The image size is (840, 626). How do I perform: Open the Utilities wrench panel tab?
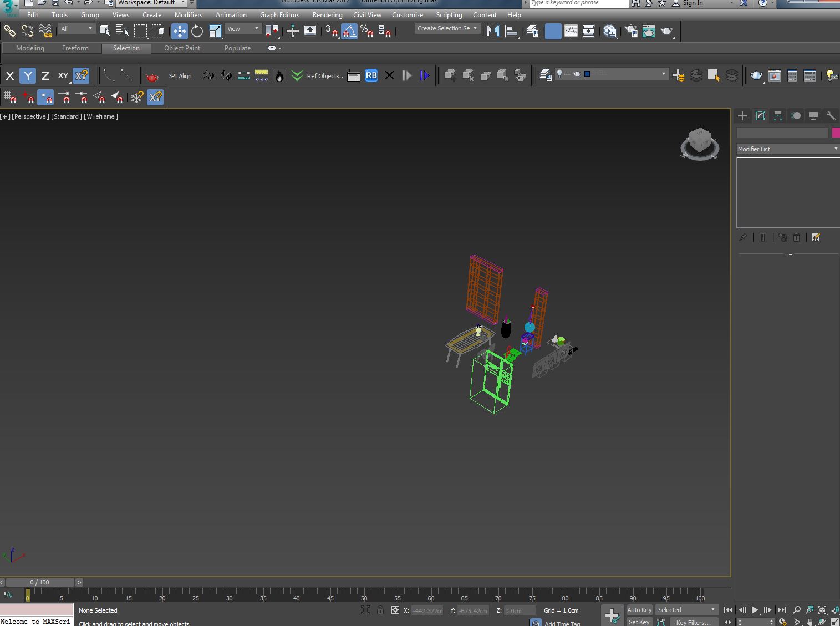pyautogui.click(x=831, y=115)
